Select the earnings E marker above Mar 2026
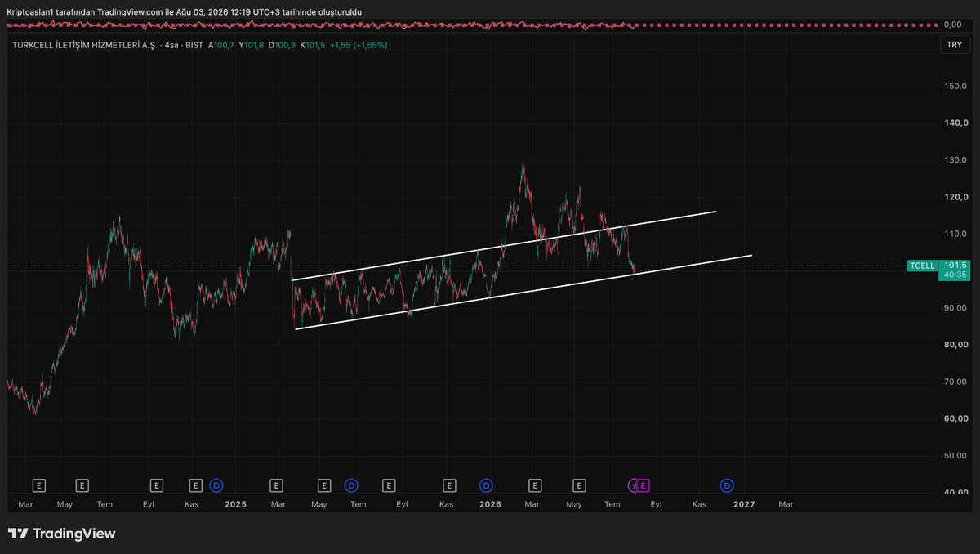 coord(535,485)
